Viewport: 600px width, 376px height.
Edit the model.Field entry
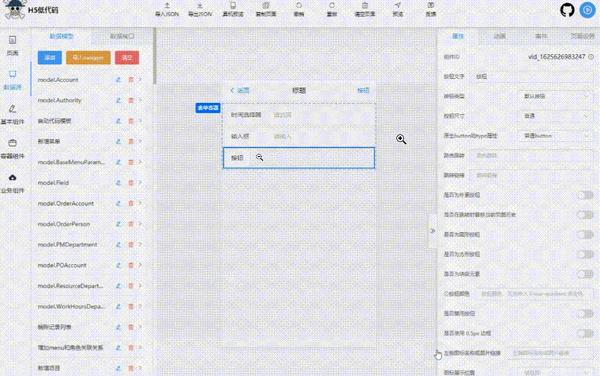[x=119, y=183]
